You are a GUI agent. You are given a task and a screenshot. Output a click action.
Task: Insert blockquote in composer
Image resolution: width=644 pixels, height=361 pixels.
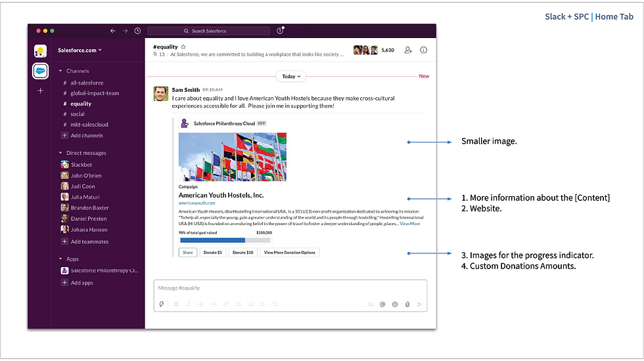[x=262, y=304]
